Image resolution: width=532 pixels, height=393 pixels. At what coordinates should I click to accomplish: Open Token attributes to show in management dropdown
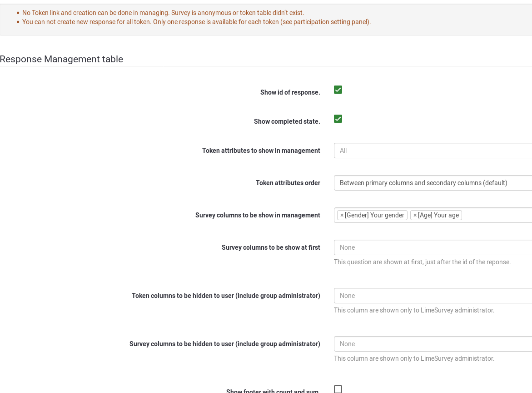pos(433,151)
